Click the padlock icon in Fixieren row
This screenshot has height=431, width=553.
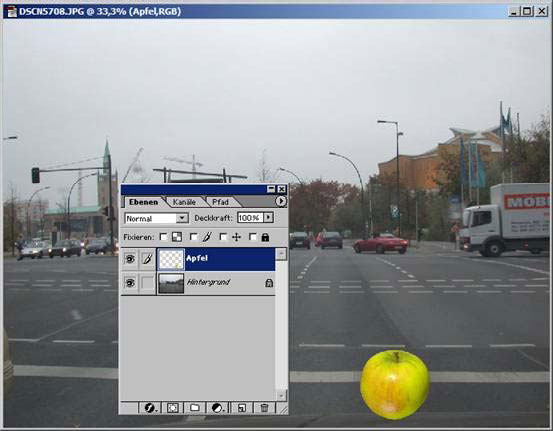265,237
